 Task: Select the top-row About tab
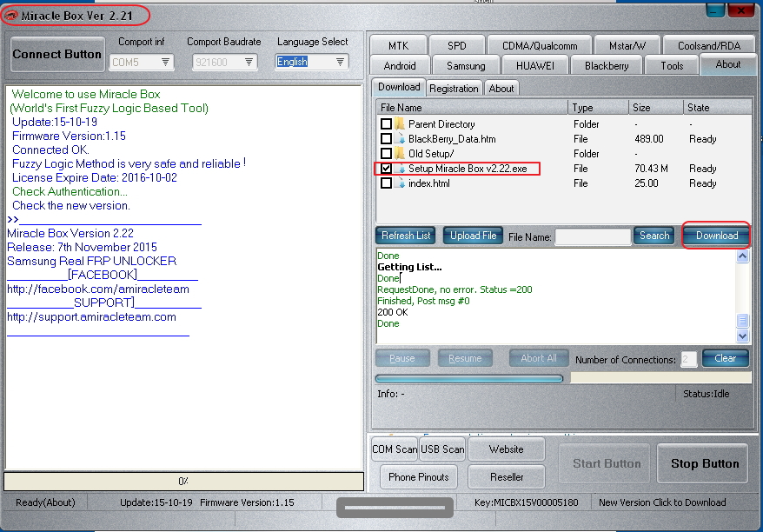[728, 64]
